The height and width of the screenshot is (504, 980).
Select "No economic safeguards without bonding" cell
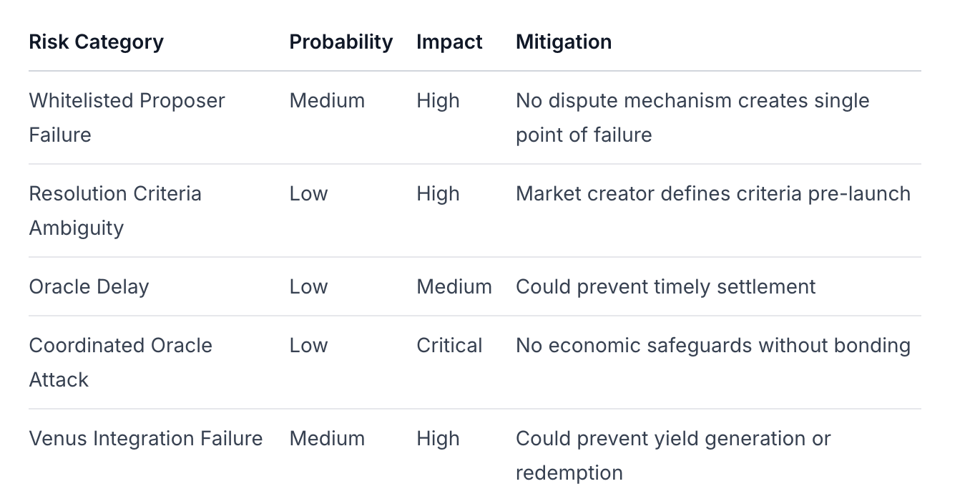pos(712,346)
